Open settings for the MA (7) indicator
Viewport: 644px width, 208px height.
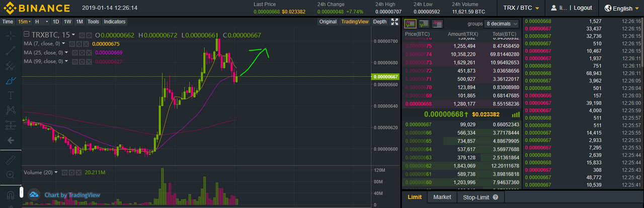(x=79, y=44)
